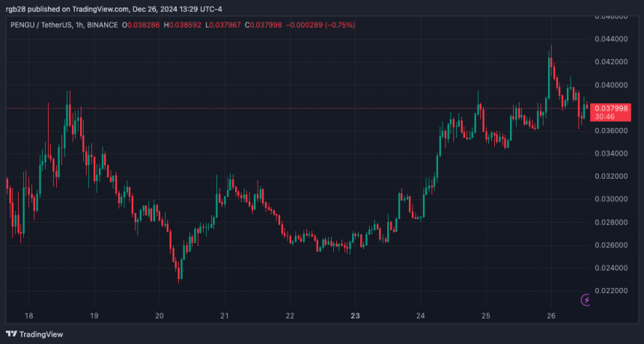Click the high price value H0.038592
Screen dimensions: 644x344
tap(183, 25)
